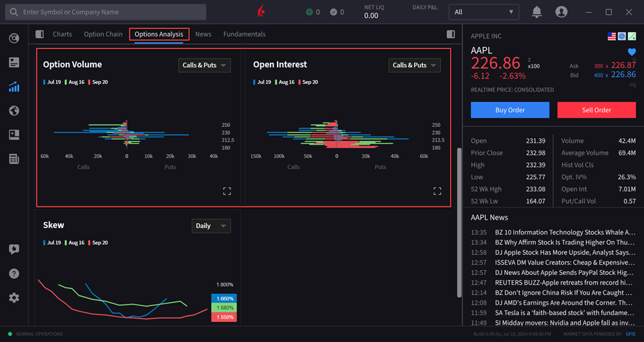Open the portfolio pie sidebar icon
644x342 pixels.
(x=14, y=38)
